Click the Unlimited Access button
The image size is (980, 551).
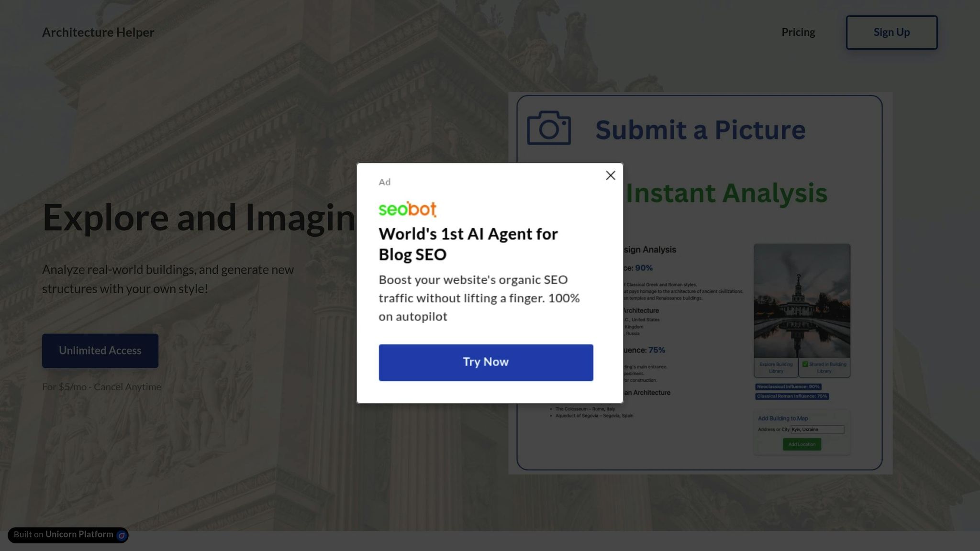[100, 351]
